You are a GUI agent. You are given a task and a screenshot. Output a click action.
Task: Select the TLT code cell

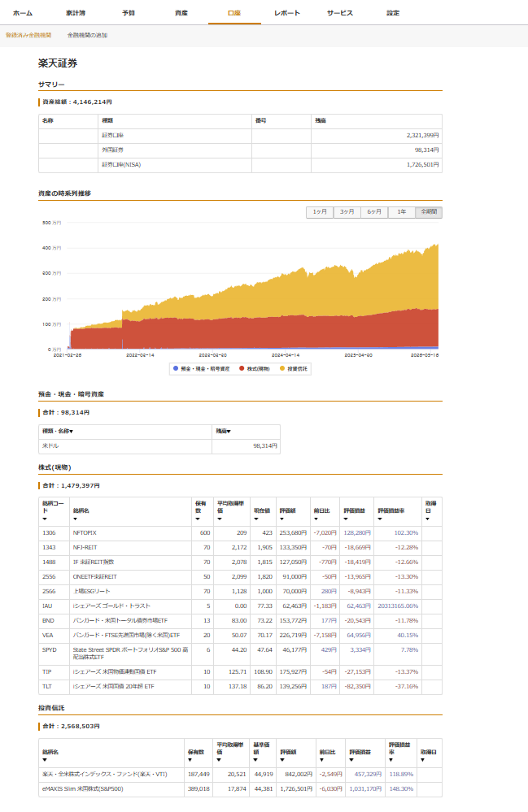54,687
